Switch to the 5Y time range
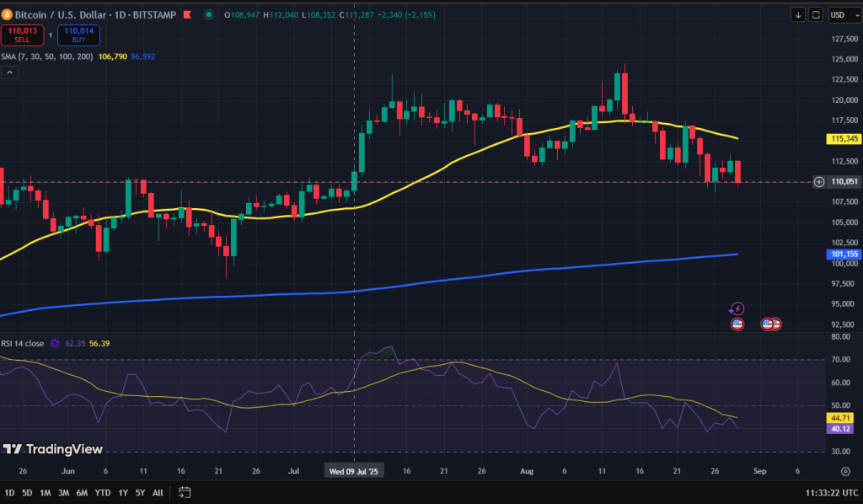 (141, 493)
